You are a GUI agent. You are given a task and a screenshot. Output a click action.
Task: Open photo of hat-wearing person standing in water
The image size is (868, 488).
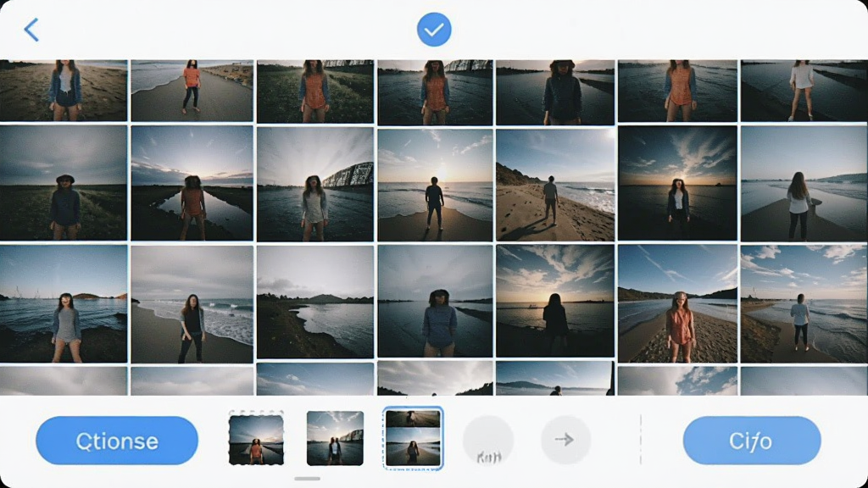click(x=555, y=92)
